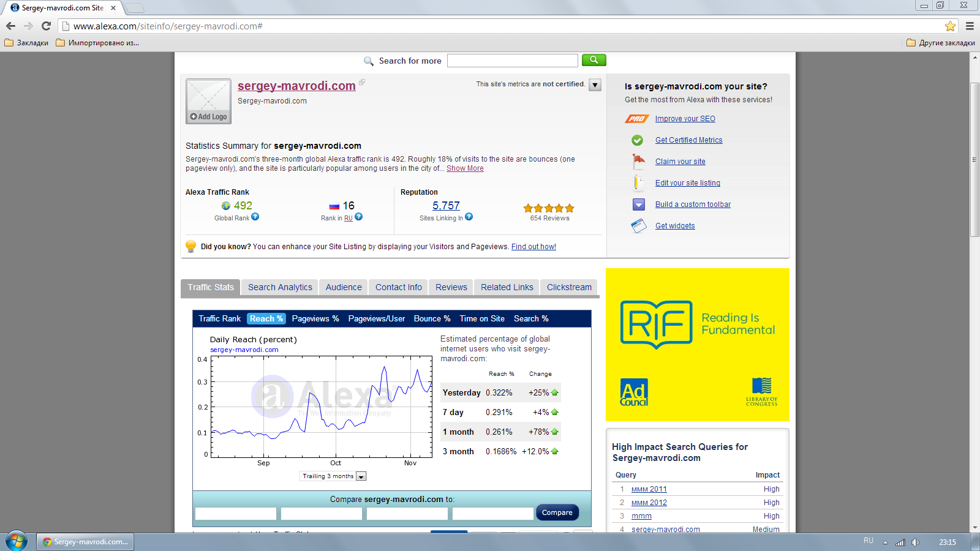Click the Show More link
980x551 pixels.
coord(465,168)
